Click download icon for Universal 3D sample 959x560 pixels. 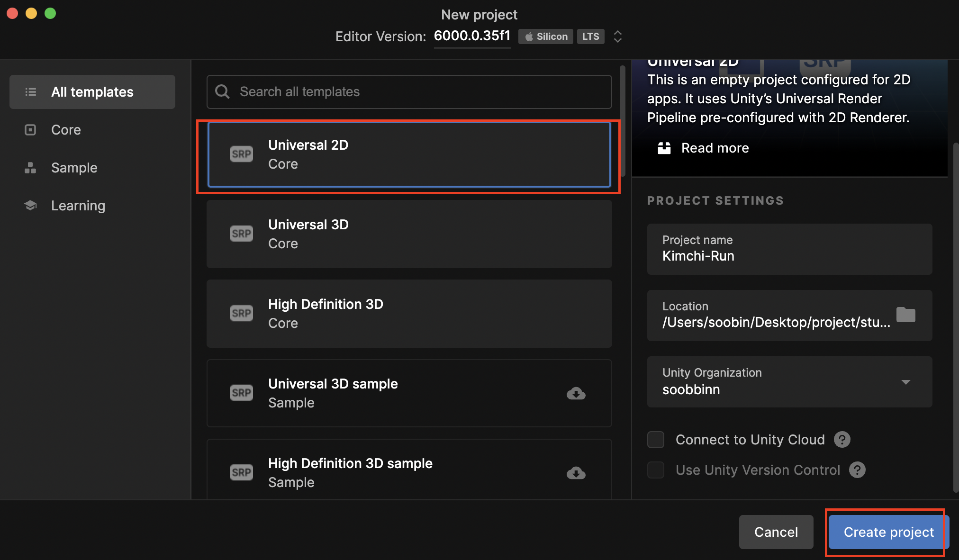576,393
